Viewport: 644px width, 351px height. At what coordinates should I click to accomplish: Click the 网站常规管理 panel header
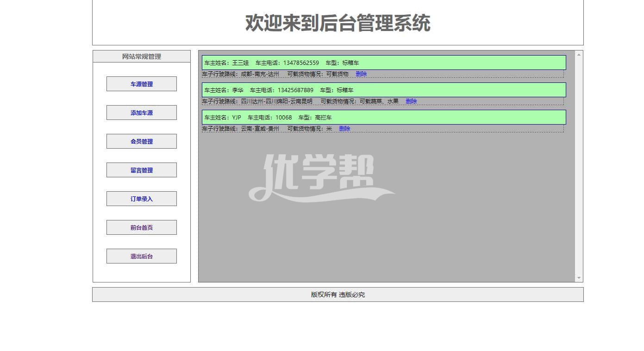click(141, 56)
